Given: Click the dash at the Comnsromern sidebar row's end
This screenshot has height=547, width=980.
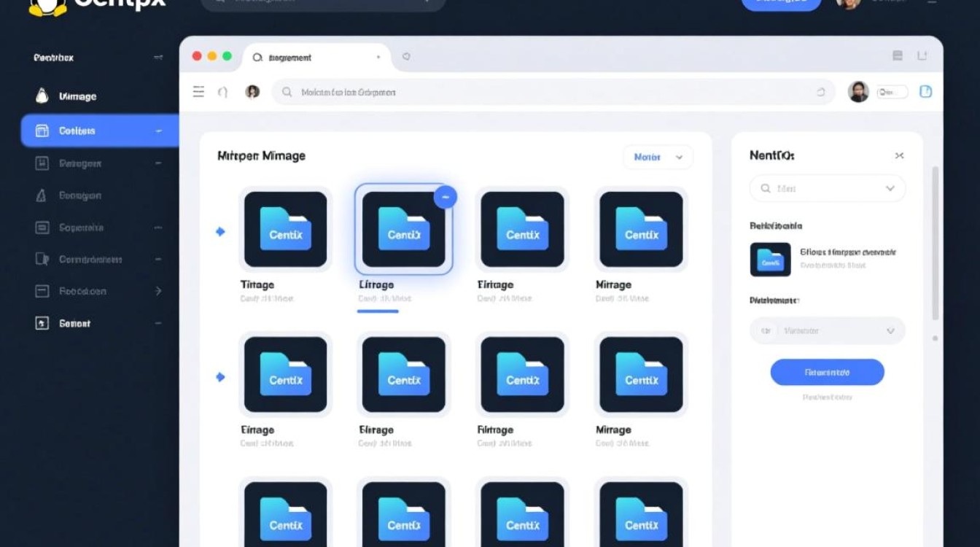Looking at the screenshot, I should [158, 260].
